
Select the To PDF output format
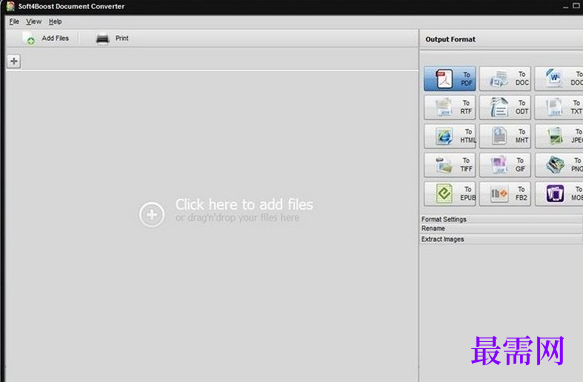pyautogui.click(x=450, y=78)
